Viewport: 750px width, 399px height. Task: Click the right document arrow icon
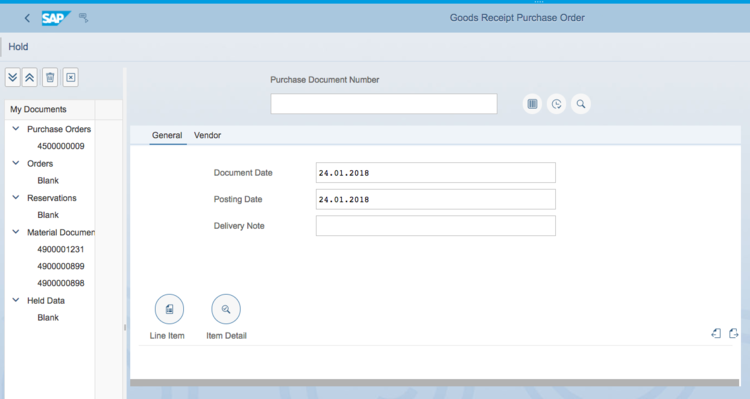click(733, 333)
